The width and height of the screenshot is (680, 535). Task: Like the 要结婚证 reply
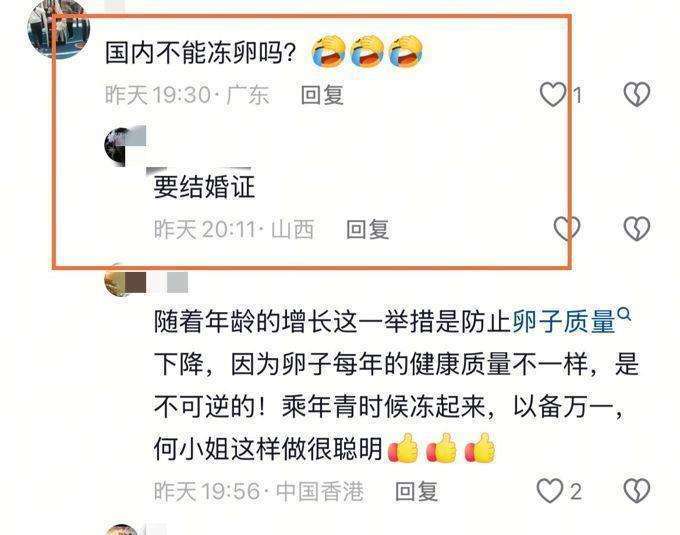pos(567,228)
